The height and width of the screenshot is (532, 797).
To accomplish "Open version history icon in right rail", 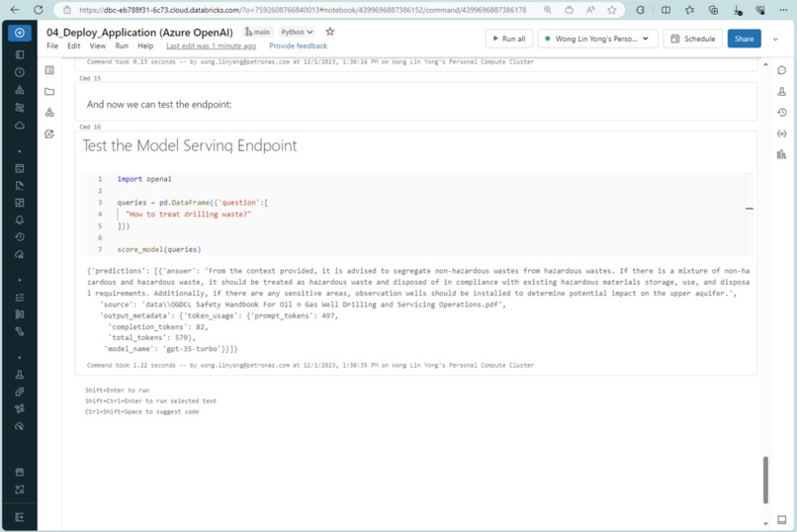I will pos(782,113).
